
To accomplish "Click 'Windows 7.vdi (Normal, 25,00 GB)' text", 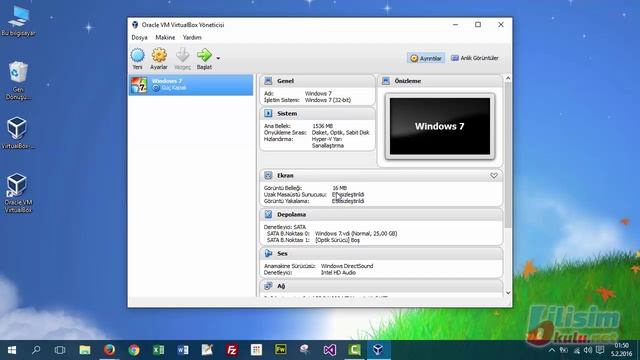I will click(356, 233).
